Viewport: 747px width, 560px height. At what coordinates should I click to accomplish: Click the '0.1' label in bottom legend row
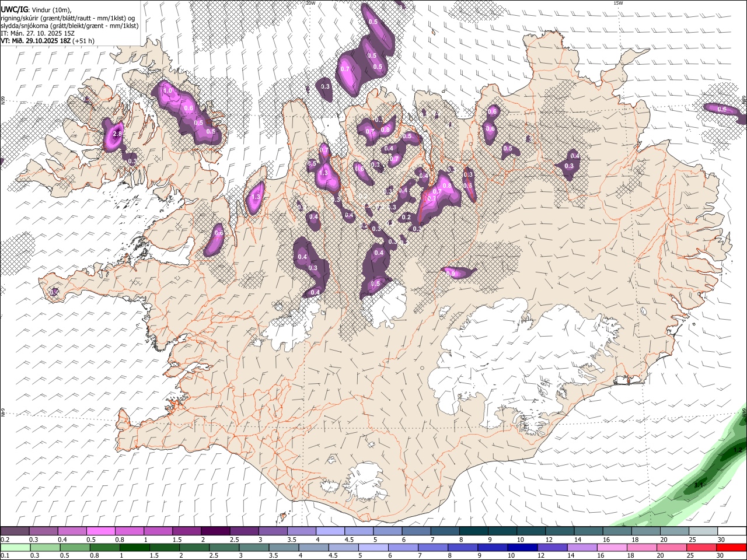click(x=5, y=555)
